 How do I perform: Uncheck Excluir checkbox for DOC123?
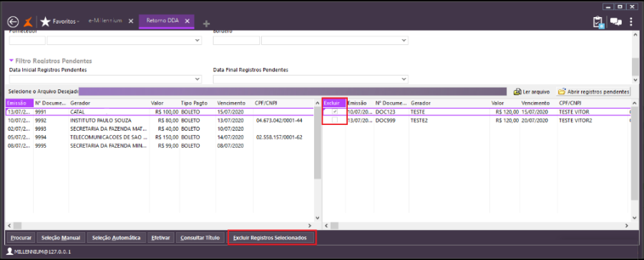tap(335, 111)
